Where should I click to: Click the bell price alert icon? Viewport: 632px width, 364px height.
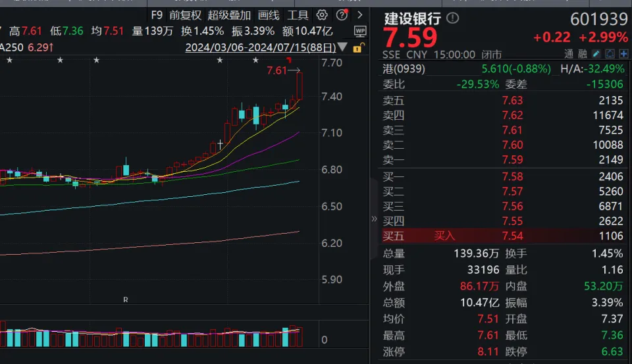[x=610, y=54]
